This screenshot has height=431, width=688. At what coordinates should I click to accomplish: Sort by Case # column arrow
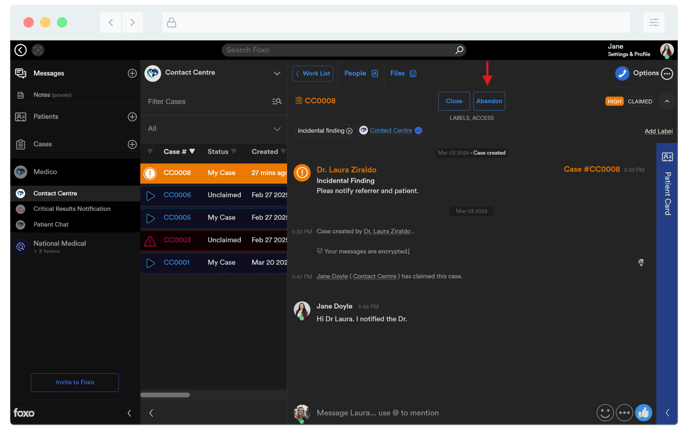click(x=192, y=151)
